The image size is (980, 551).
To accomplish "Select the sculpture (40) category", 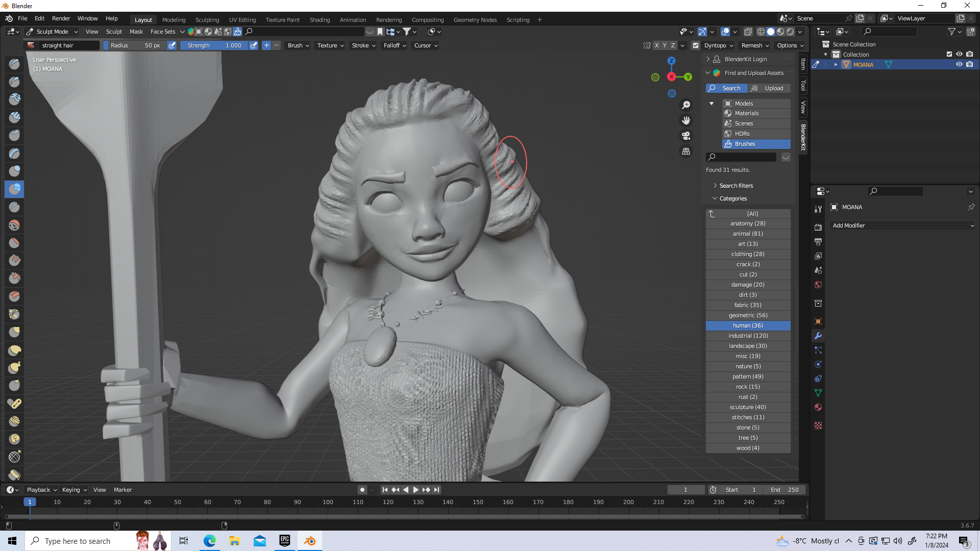I will 748,407.
